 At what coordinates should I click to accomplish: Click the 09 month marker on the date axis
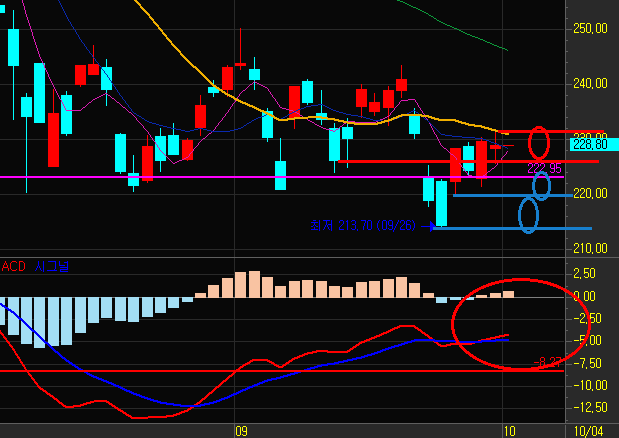[x=240, y=430]
